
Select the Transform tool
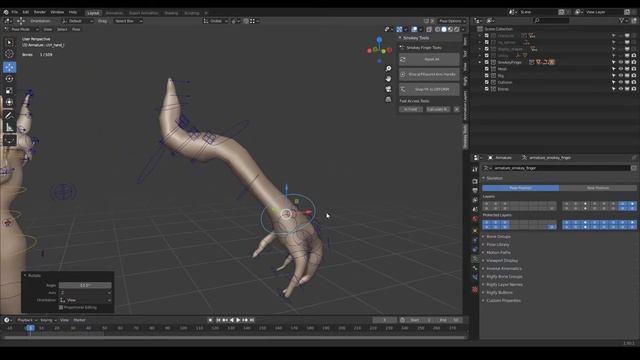tap(9, 102)
